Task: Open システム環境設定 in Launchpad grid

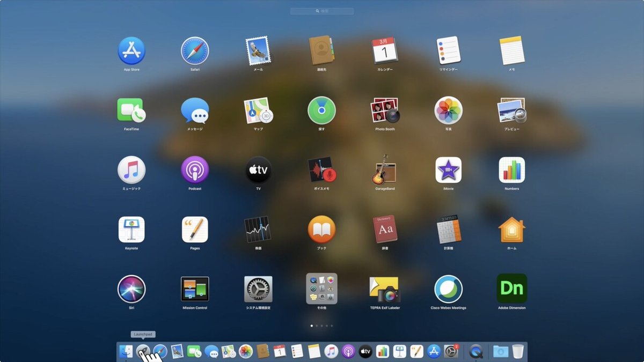Action: (x=258, y=289)
